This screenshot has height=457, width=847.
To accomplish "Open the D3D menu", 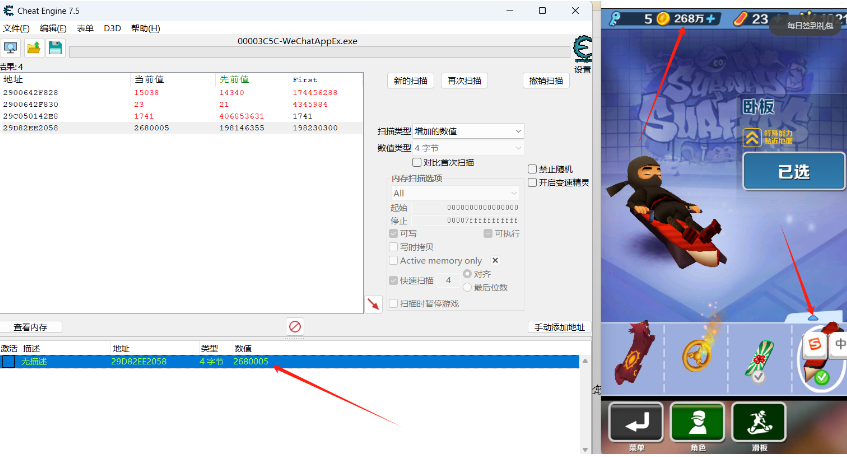I will (112, 28).
